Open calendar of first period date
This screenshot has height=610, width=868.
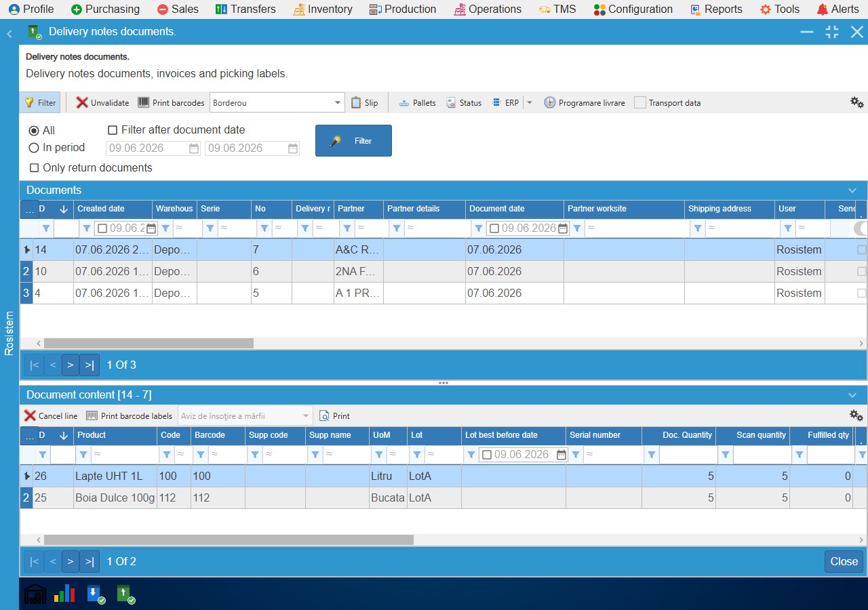(x=194, y=148)
